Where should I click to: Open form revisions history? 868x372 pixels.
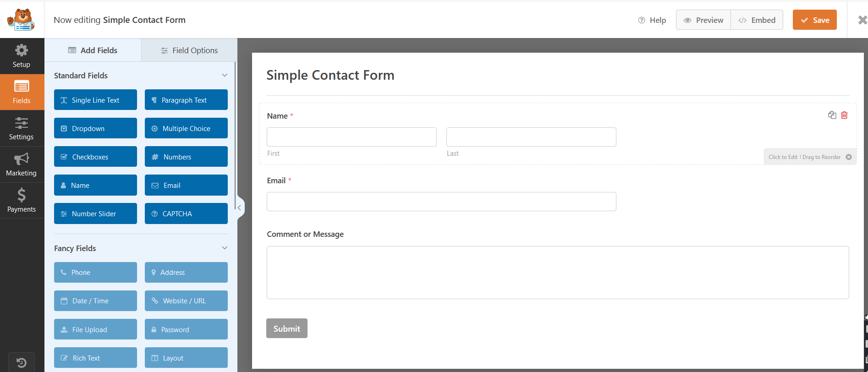22,362
